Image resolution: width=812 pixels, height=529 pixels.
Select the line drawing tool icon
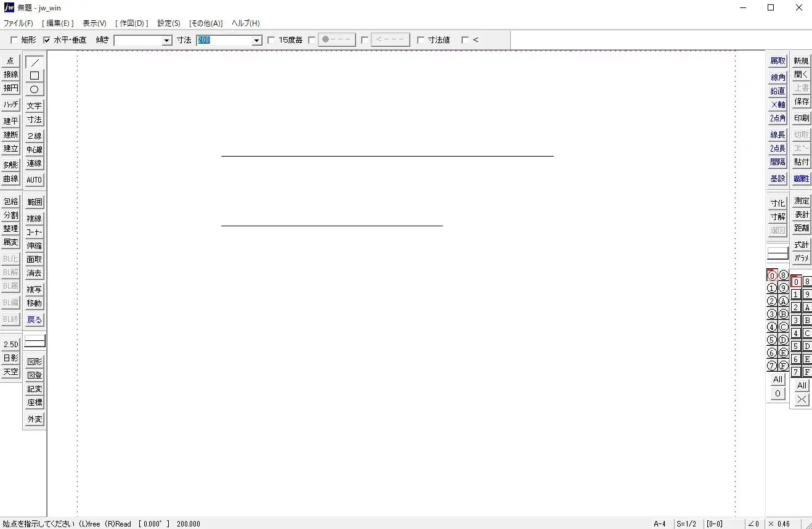click(35, 62)
